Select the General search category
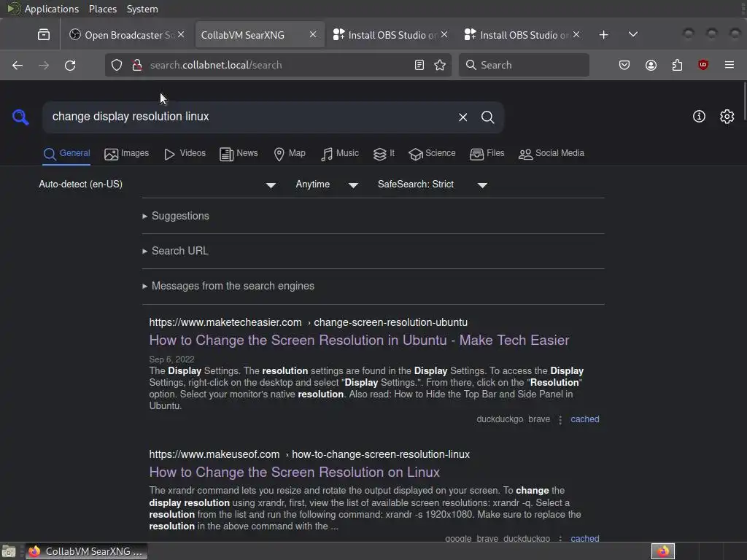747x560 pixels. [x=66, y=153]
